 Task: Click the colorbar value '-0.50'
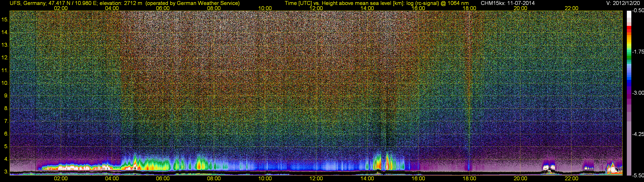click(x=638, y=10)
